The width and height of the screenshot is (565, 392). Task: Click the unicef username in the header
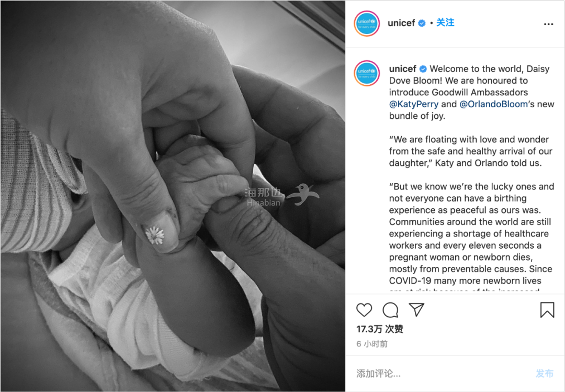[401, 23]
